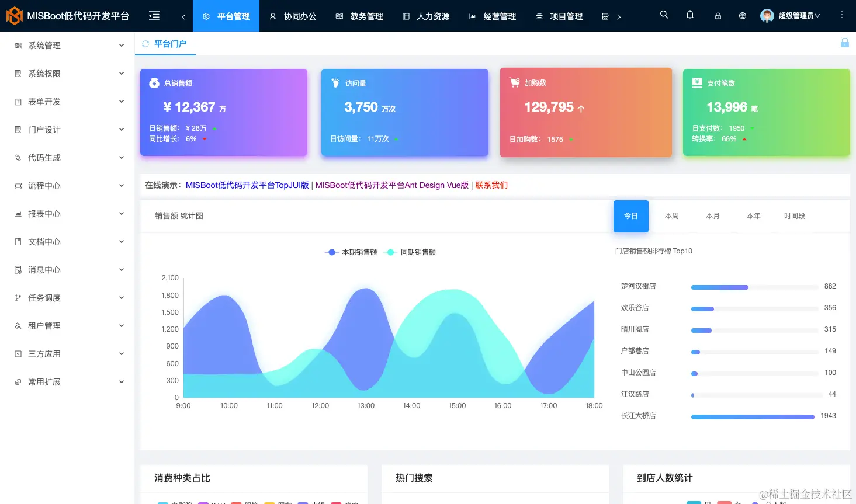This screenshot has width=856, height=504.
Task: Click the 13:00 label on chart axis
Action: click(366, 406)
